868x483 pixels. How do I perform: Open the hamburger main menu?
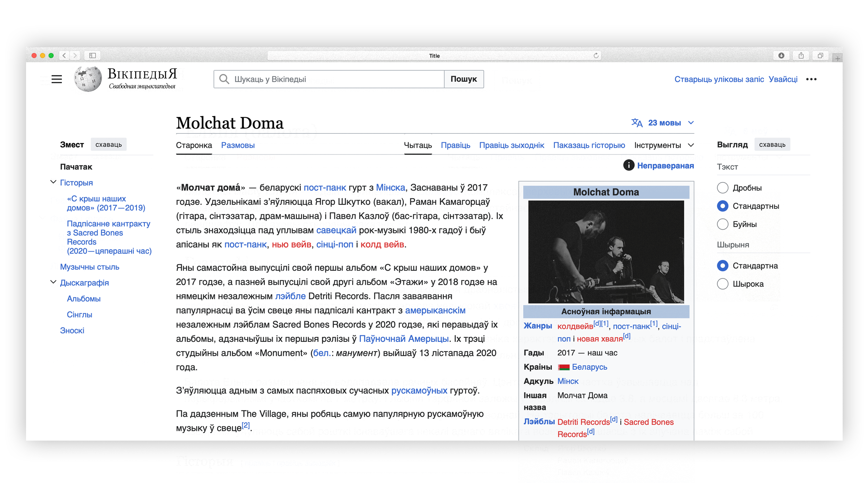[57, 79]
